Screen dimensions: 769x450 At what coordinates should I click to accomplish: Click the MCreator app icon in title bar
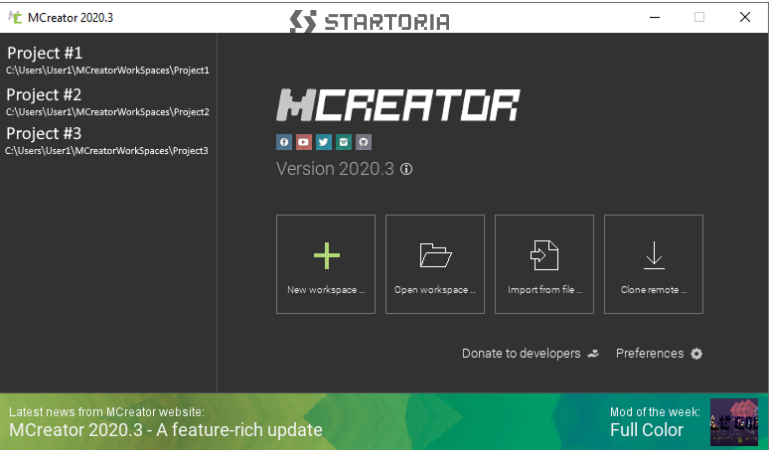15,18
